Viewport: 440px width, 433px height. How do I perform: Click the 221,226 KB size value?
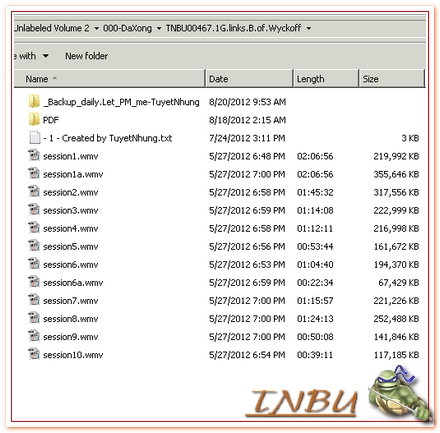point(396,301)
